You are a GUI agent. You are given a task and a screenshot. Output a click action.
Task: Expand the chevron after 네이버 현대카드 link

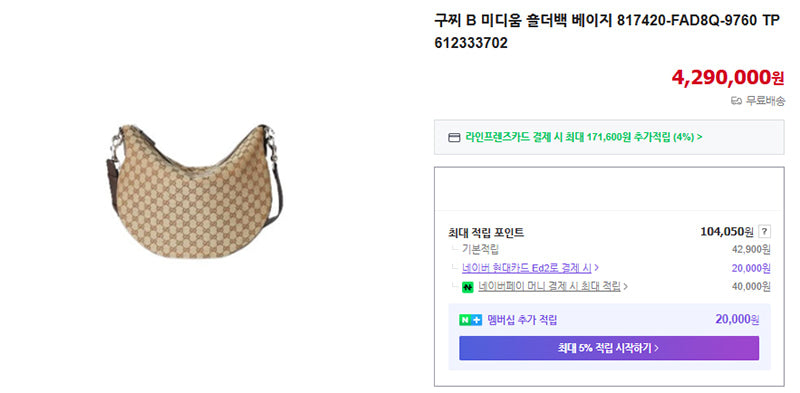(596, 267)
